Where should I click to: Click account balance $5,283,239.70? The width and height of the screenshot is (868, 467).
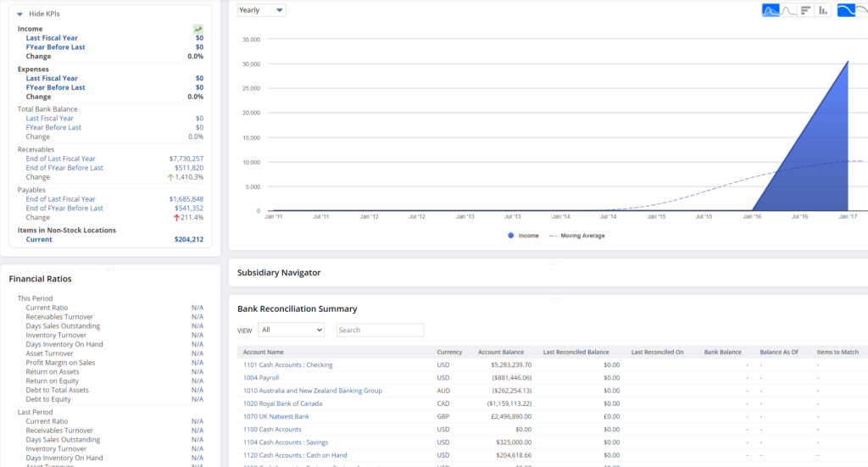pos(511,365)
